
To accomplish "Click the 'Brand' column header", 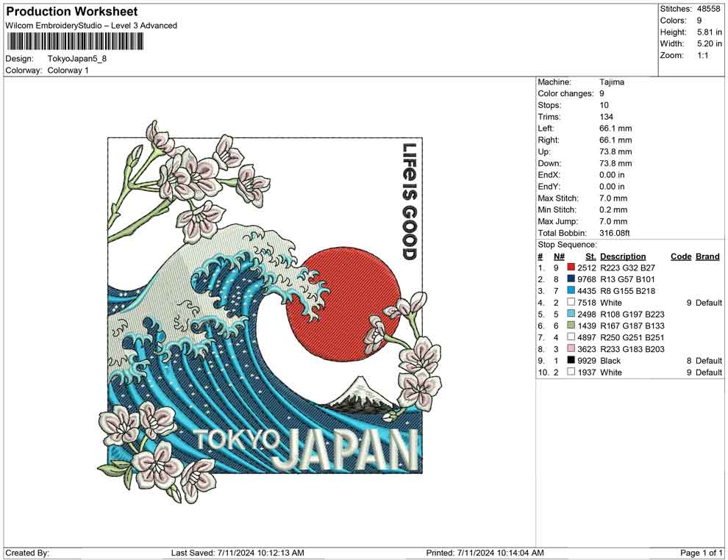I will pos(707,256).
